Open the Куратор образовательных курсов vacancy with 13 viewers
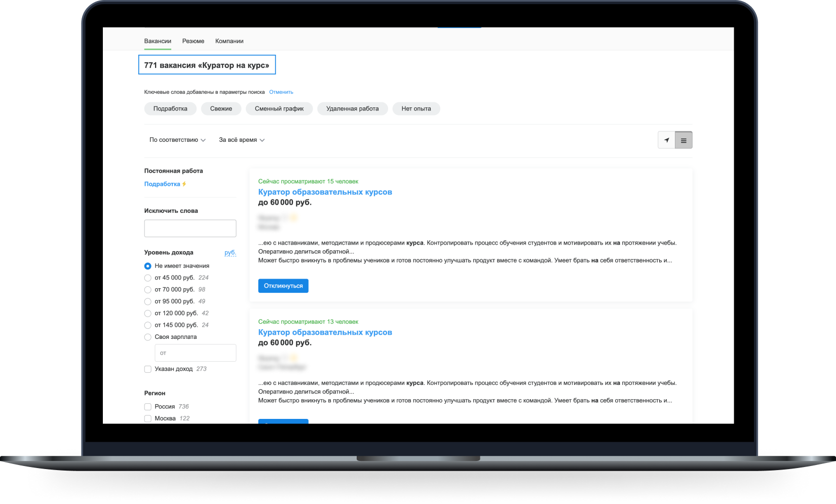Viewport: 836px width, 504px height. tap(325, 332)
